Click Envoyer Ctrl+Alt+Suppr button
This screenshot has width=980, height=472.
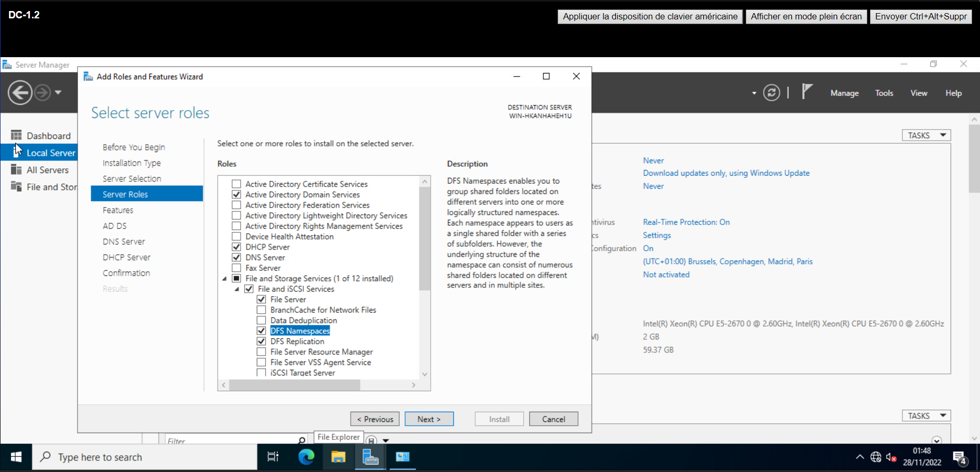click(921, 16)
